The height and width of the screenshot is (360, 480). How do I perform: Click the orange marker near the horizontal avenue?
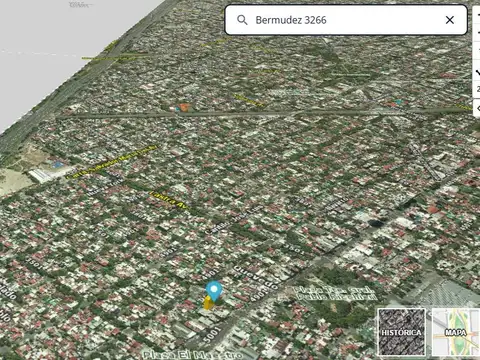click(x=183, y=107)
